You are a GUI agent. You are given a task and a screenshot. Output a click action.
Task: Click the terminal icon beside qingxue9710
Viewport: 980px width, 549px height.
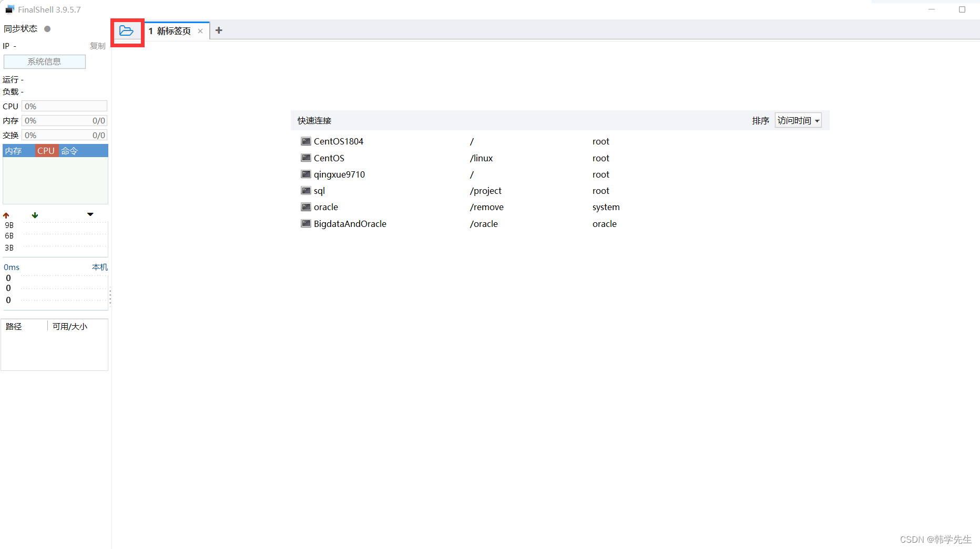305,174
